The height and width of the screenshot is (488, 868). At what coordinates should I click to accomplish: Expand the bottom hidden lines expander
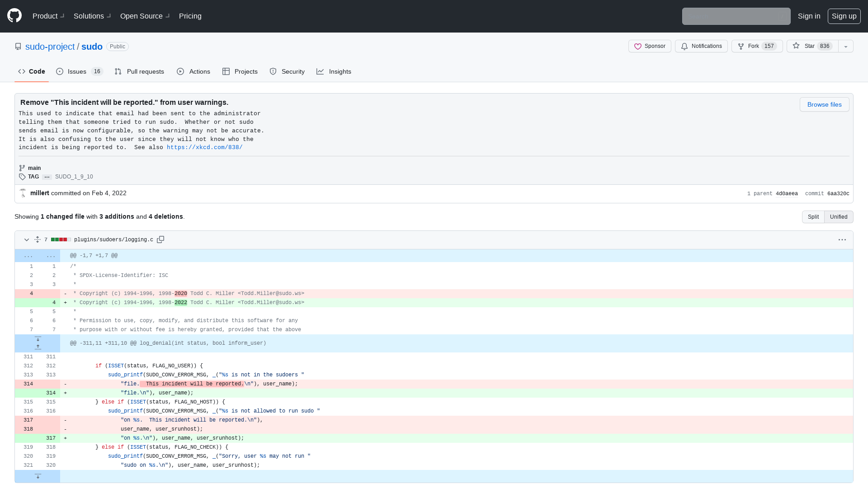pyautogui.click(x=38, y=476)
